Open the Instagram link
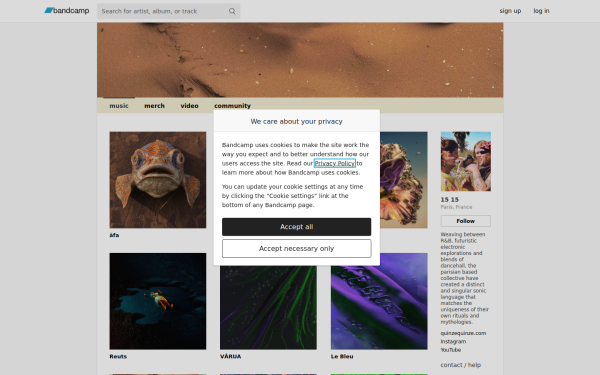The height and width of the screenshot is (375, 600). (x=453, y=341)
